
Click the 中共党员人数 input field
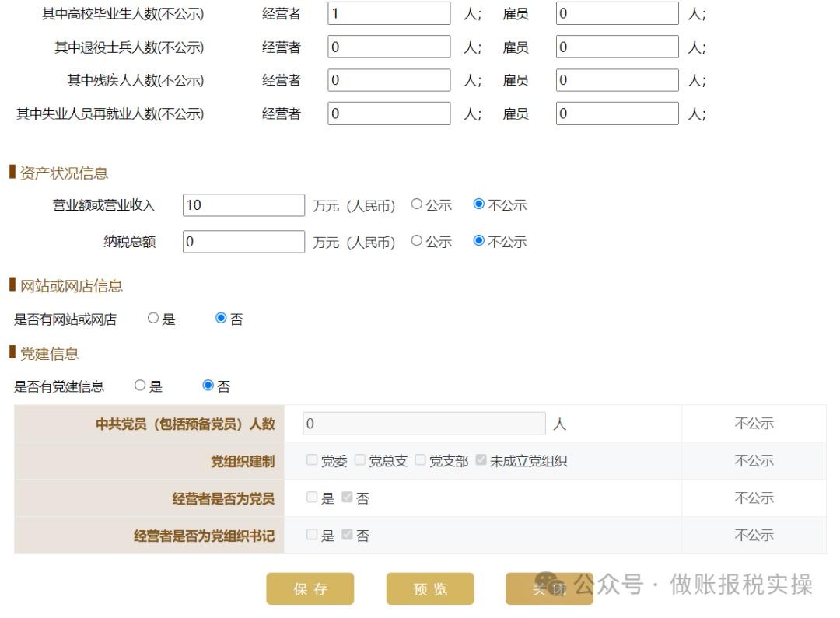[x=424, y=424]
